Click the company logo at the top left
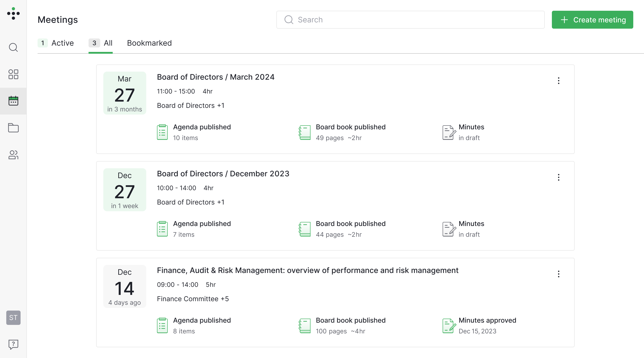Screen dimensions: 644x358 pyautogui.click(x=13, y=14)
